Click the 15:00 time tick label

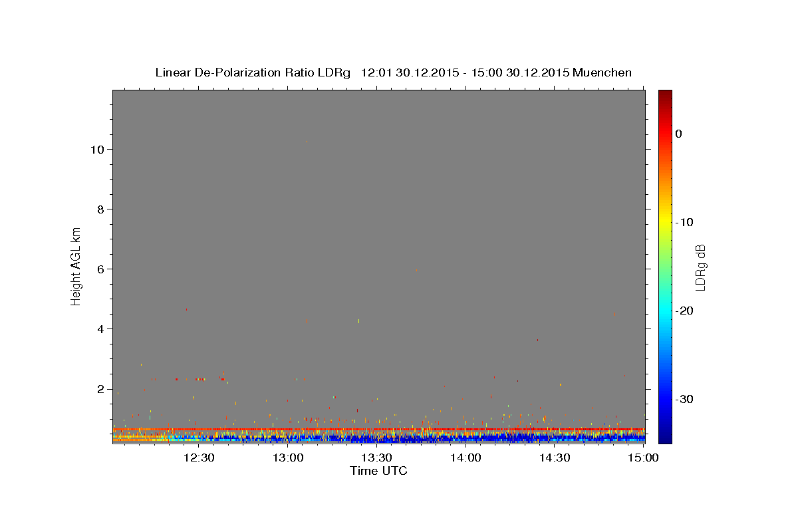[643, 458]
